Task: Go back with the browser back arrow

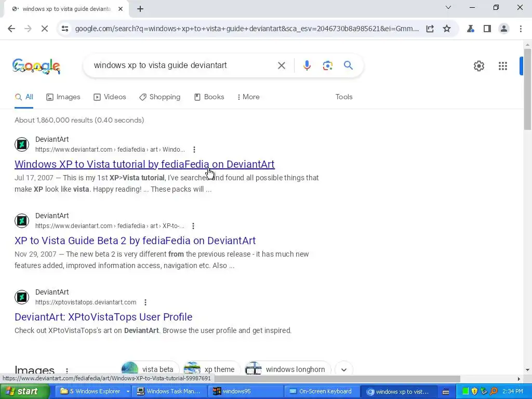Action: click(11, 29)
